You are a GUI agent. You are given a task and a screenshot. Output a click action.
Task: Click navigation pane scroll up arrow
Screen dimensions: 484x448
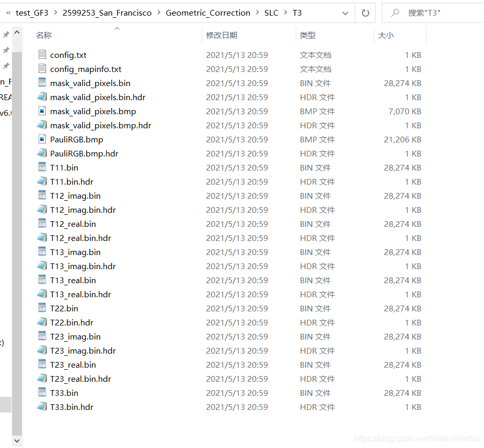tap(17, 32)
